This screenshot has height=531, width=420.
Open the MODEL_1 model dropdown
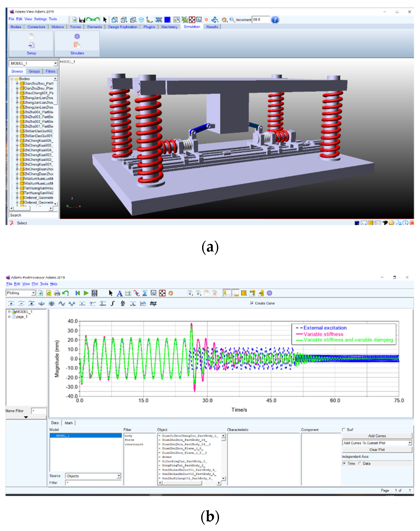pyautogui.click(x=55, y=63)
